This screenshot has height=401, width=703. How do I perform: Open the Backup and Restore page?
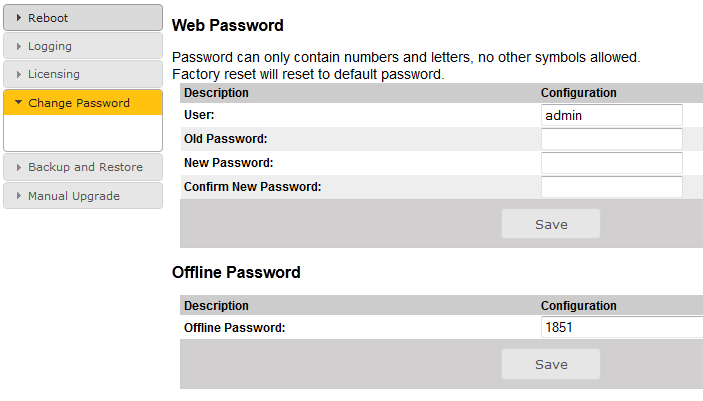click(x=85, y=167)
